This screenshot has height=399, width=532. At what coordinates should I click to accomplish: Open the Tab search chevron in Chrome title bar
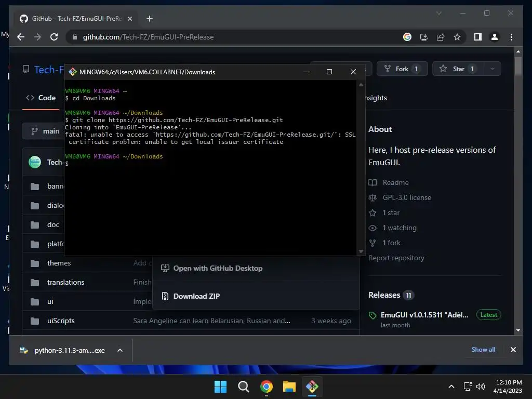coord(438,13)
